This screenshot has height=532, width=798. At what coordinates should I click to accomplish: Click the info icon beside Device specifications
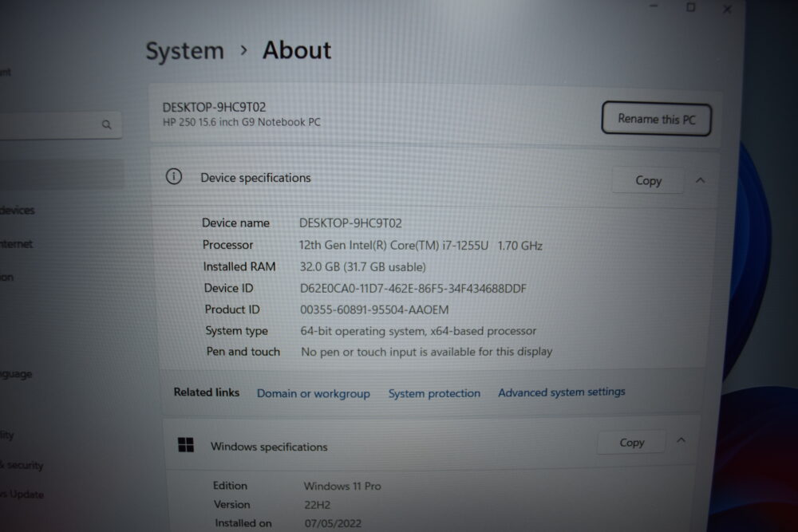[173, 176]
